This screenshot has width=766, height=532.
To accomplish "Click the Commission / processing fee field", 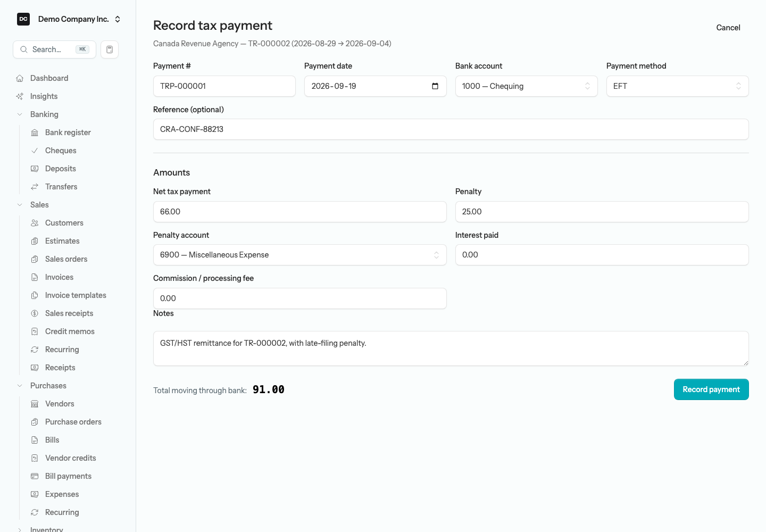I will point(300,298).
